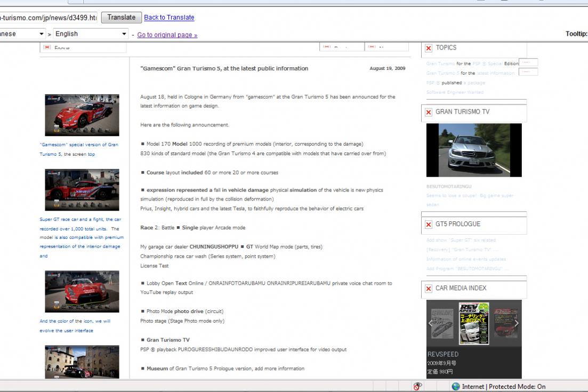Click broken image icon beside TOPICS
This screenshot has width=588, height=392.
(x=429, y=48)
